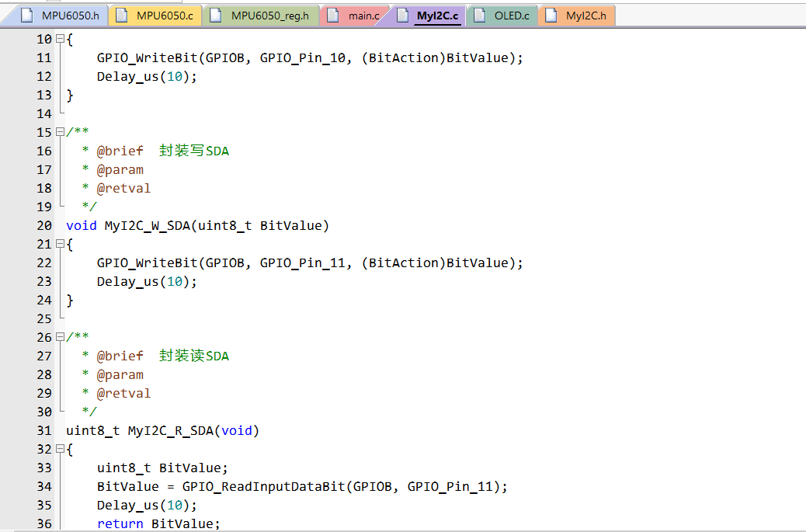This screenshot has width=806, height=532.
Task: Click Delay_us(10) on line 12
Action: click(x=147, y=77)
